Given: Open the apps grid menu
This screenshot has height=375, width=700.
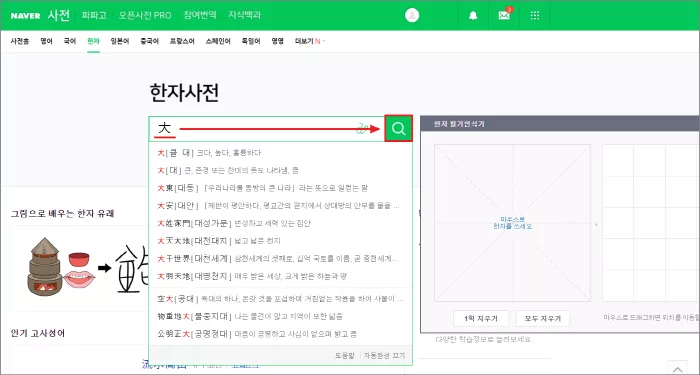Looking at the screenshot, I should (x=535, y=16).
